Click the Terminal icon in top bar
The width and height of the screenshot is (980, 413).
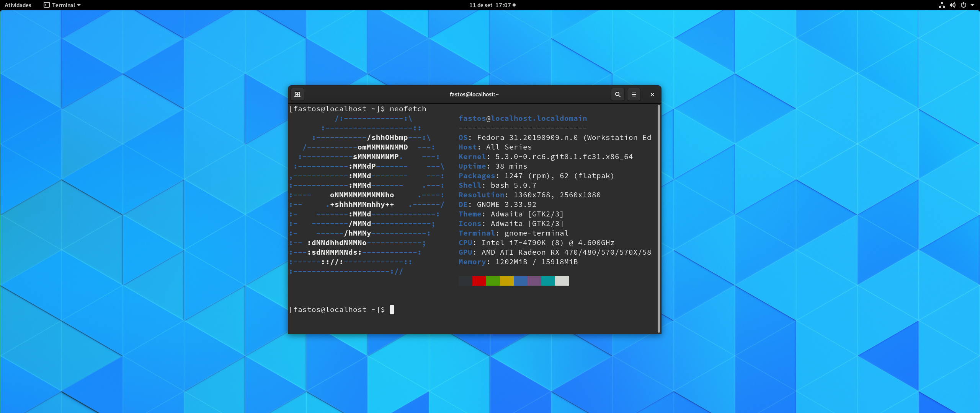[47, 5]
